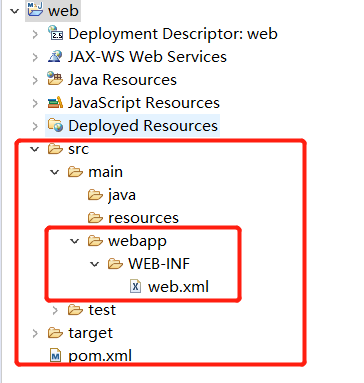Collapse the main folder
Viewport: 364px width, 383px height.
coord(54,172)
